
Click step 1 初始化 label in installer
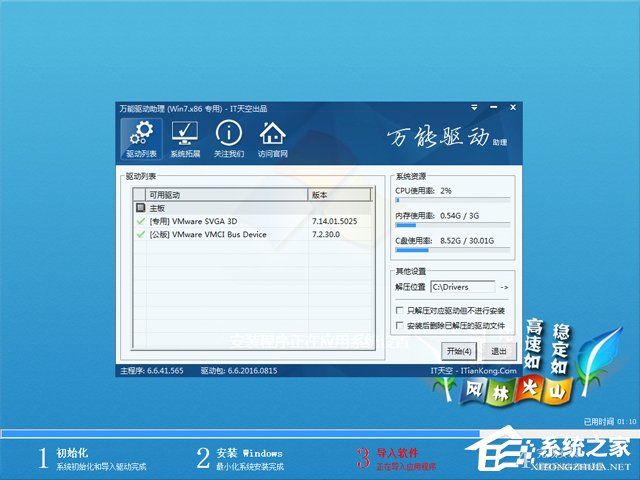point(72,453)
